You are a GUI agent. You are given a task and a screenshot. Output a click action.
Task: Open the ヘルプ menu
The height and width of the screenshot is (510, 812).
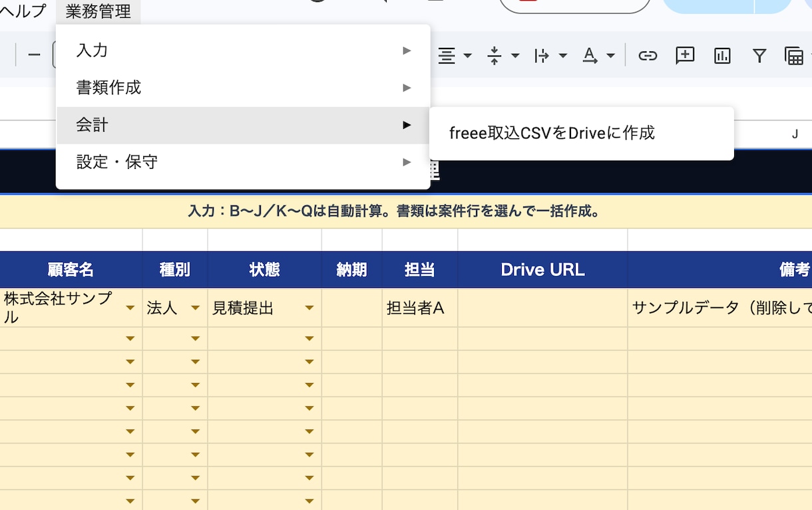(x=24, y=11)
